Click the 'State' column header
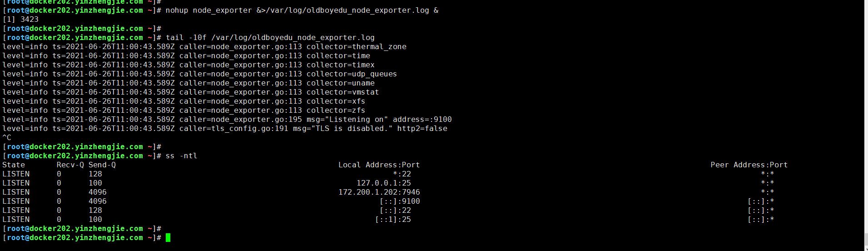 click(14, 165)
